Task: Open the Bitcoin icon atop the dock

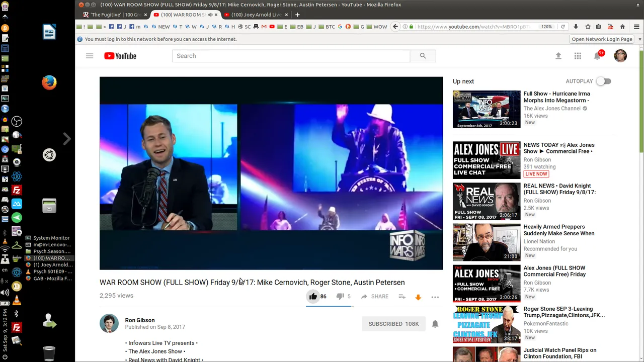Action: (x=5, y=28)
